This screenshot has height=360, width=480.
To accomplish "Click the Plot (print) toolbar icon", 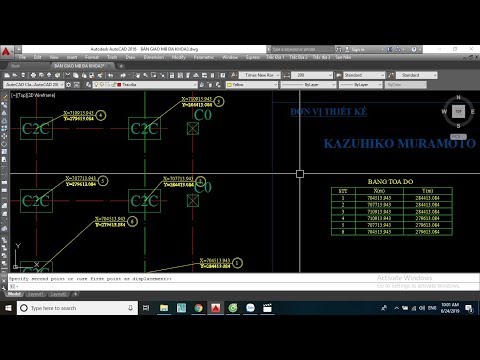I will 33,75.
